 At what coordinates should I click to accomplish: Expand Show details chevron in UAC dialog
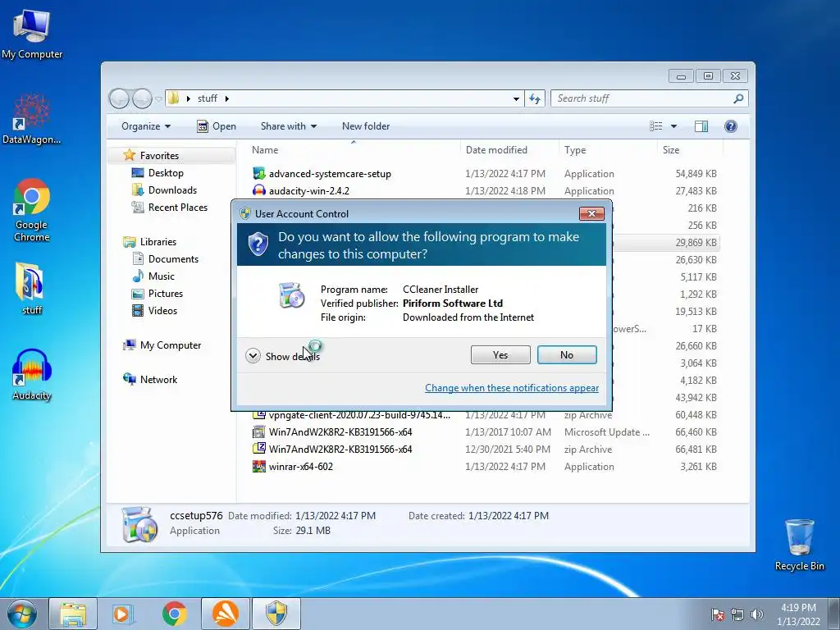[x=253, y=356]
